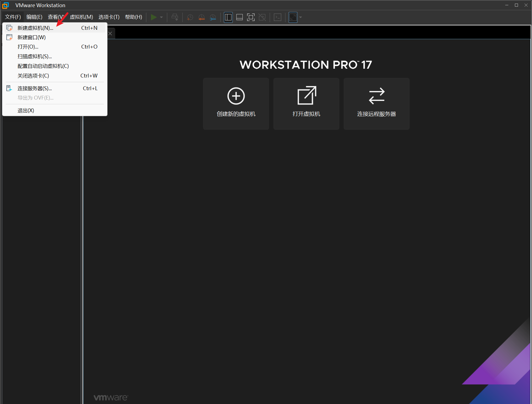Choose 扫描虚拟机(S)... menu entry

click(x=55, y=56)
